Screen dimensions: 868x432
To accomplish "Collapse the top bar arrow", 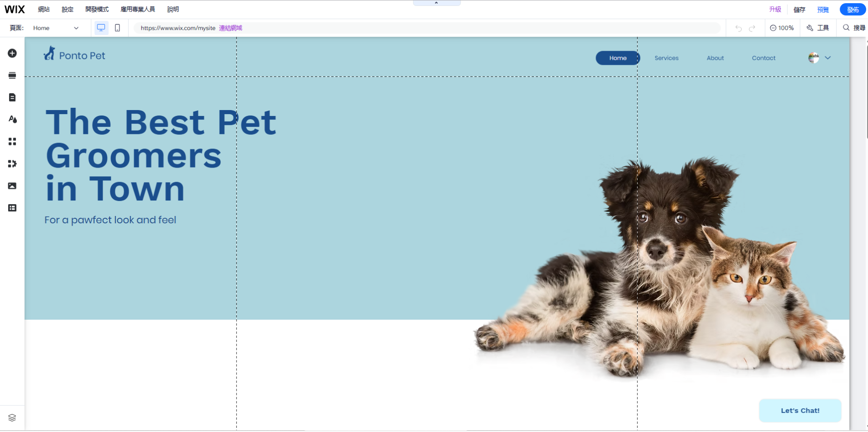I will (x=436, y=3).
